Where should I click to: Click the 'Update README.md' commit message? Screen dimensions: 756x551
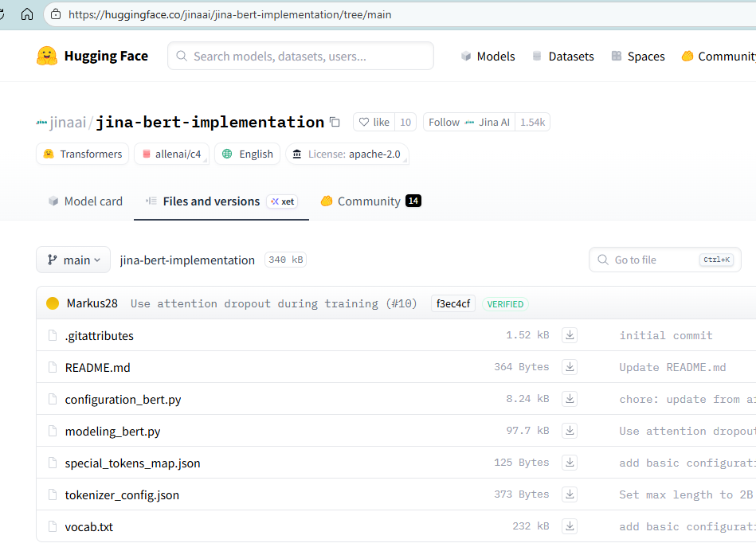click(x=672, y=367)
